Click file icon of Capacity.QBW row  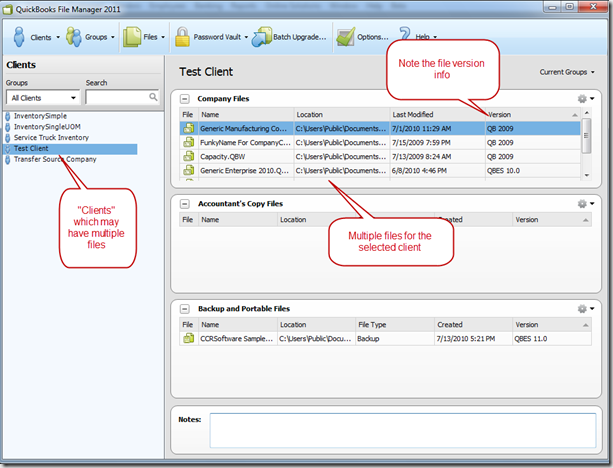point(189,156)
